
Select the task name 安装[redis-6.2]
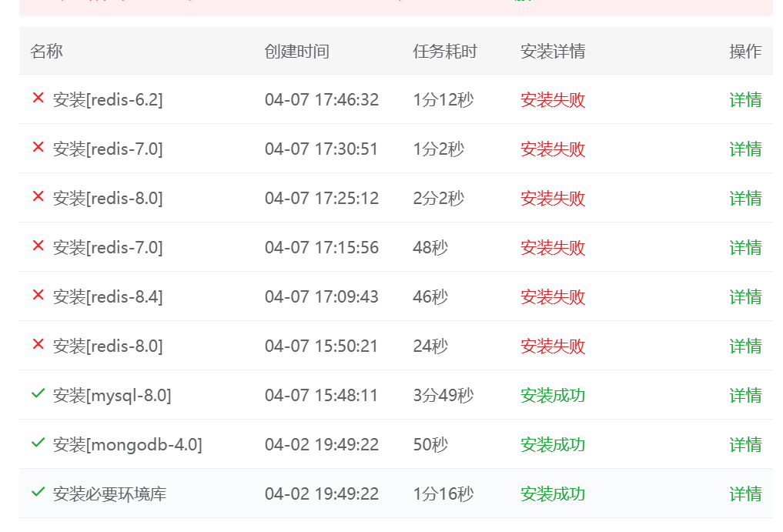pos(108,100)
